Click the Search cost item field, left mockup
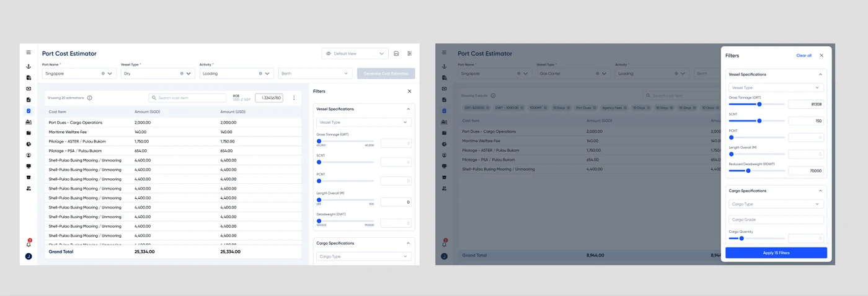The height and width of the screenshot is (296, 868). (x=187, y=98)
